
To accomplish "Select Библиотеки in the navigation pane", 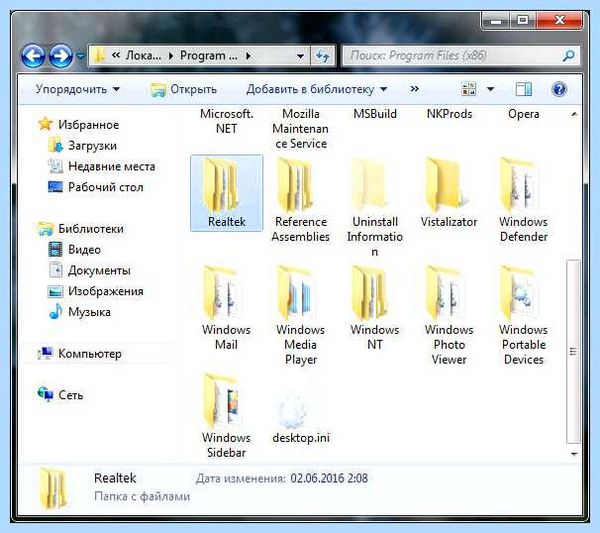I will (81, 229).
